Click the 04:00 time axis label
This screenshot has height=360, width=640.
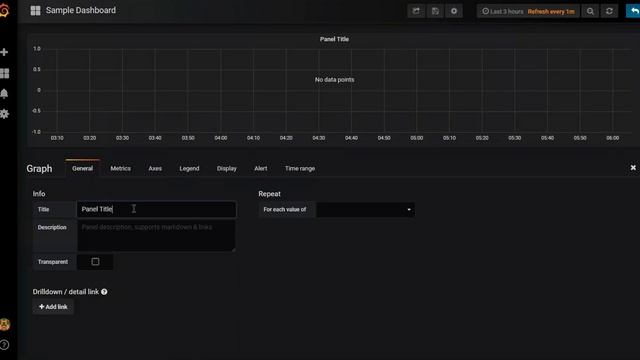pos(221,138)
